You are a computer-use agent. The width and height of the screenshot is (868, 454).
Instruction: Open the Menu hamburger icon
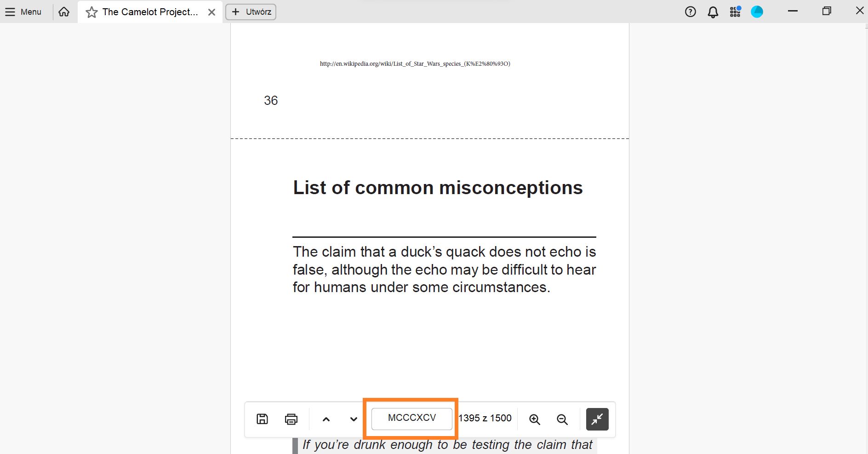10,12
